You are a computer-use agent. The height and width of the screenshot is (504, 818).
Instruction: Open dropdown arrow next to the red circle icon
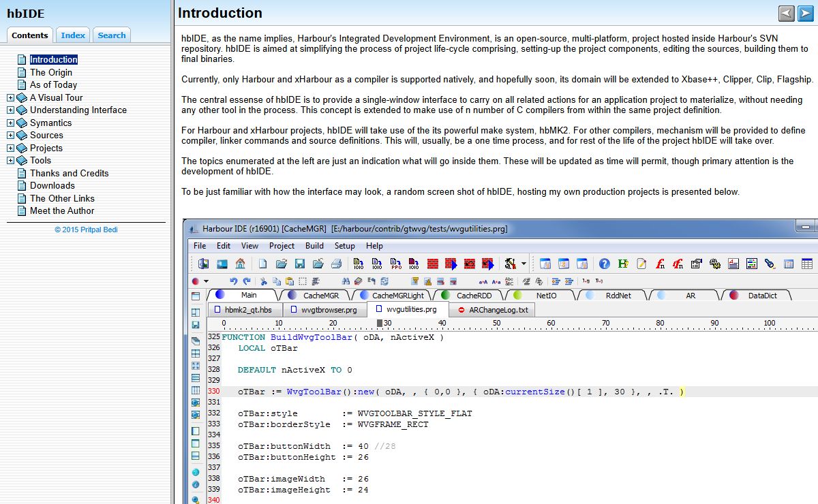point(206,281)
